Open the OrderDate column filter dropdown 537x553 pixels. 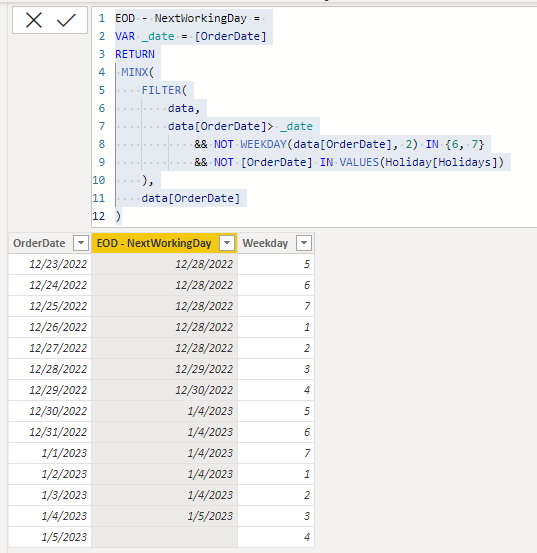tap(81, 243)
